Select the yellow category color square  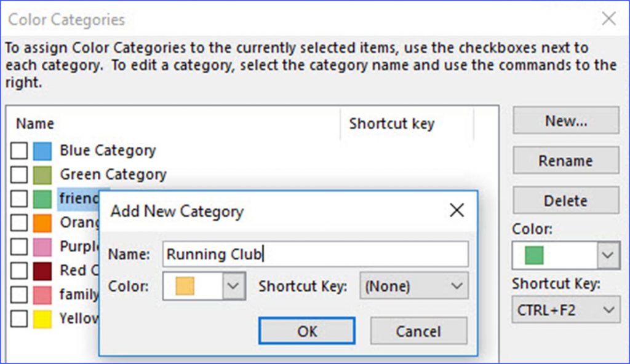pyautogui.click(x=42, y=319)
